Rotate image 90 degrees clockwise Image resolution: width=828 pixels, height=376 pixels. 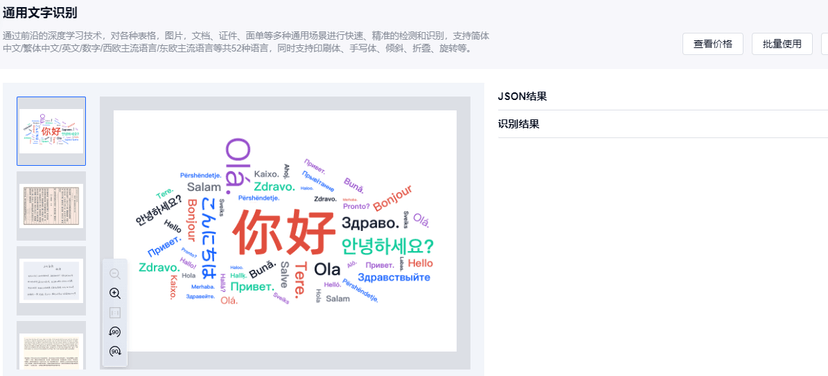pyautogui.click(x=115, y=351)
